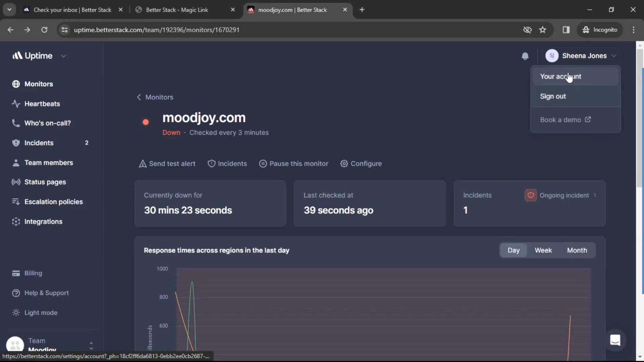
Task: Select the Month view toggle
Action: [577, 250]
